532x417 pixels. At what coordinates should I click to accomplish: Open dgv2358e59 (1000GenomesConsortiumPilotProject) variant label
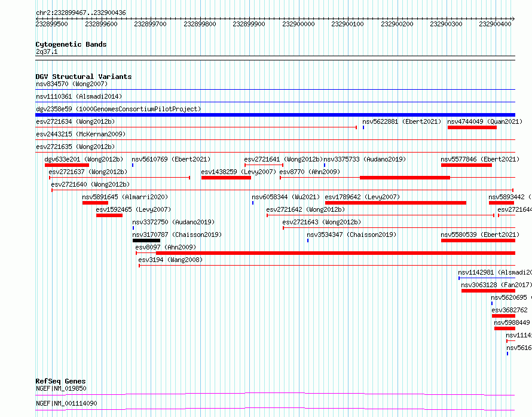pos(118,109)
